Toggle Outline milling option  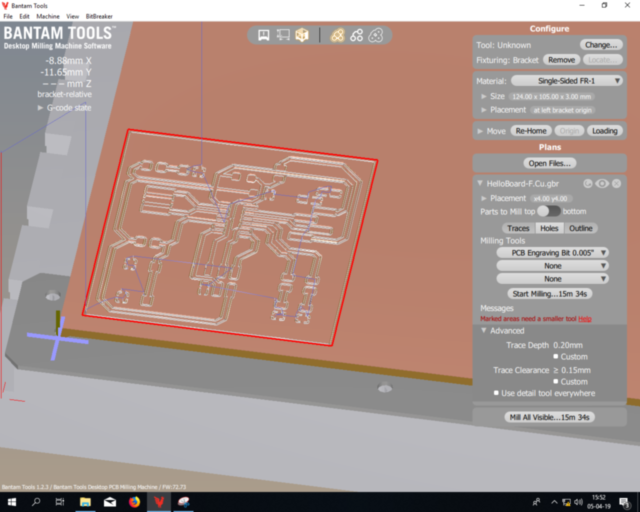(580, 228)
